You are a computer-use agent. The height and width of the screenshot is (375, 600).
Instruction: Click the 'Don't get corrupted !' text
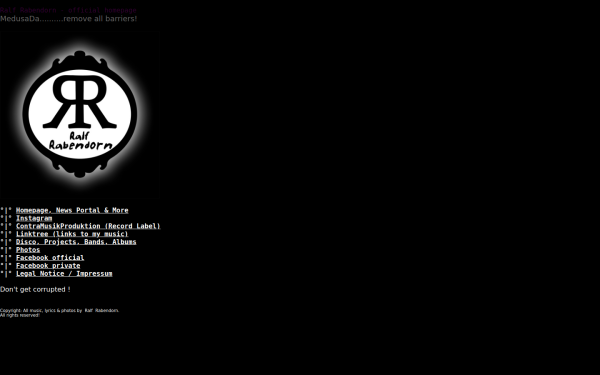click(35, 289)
